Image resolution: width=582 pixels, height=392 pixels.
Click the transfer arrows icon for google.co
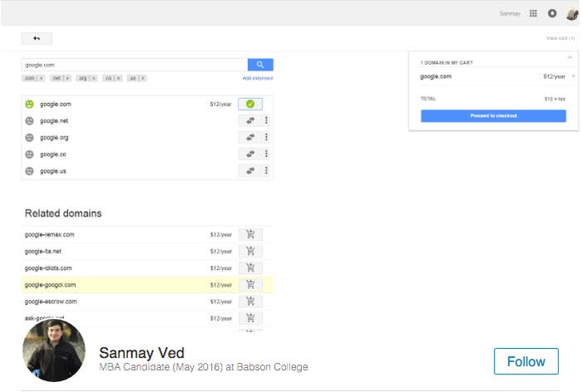(x=250, y=154)
